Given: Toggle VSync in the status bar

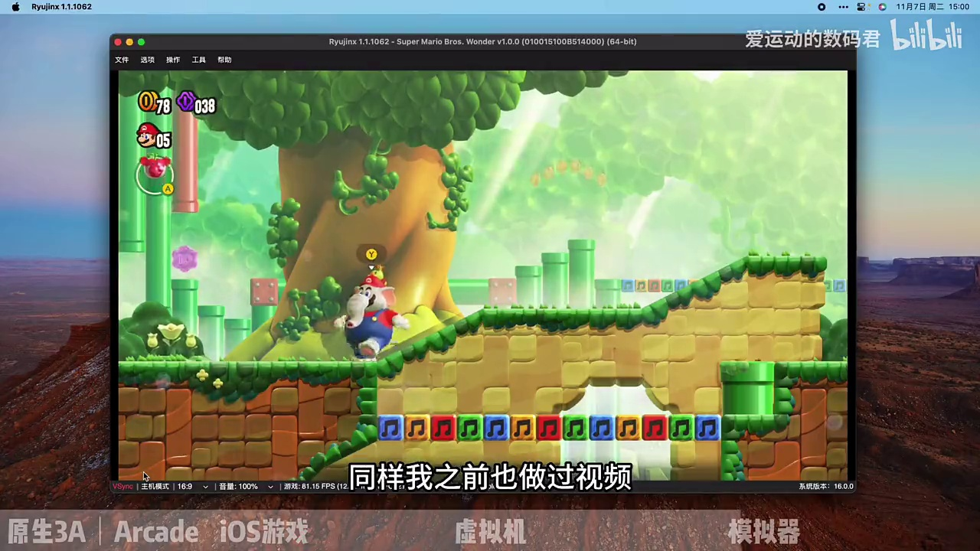Looking at the screenshot, I should [x=123, y=487].
